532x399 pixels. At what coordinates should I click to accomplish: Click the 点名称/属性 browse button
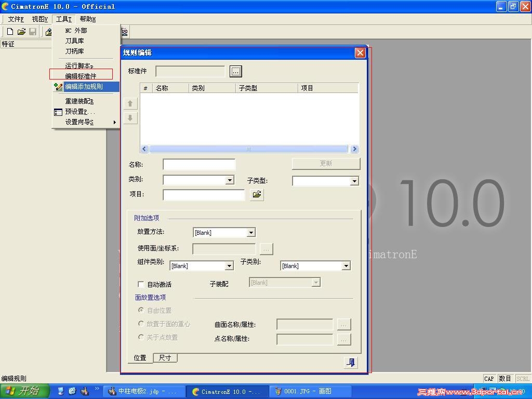[344, 339]
